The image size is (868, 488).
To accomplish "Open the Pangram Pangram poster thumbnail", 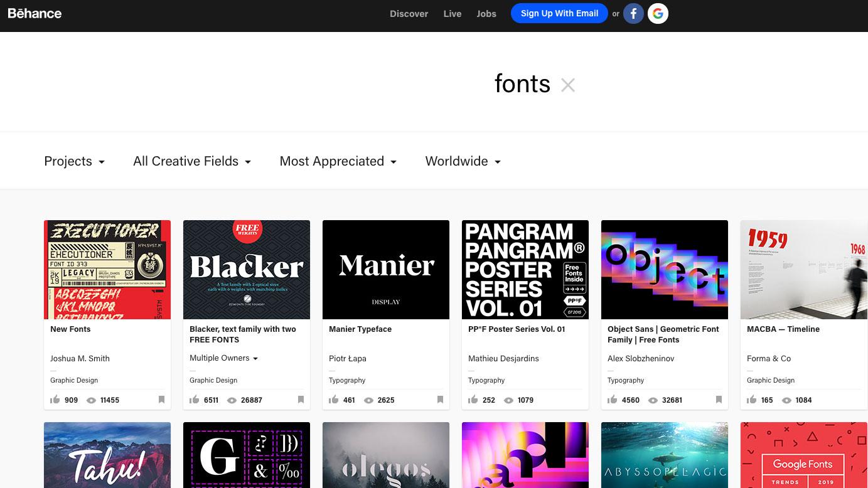I will coord(525,270).
